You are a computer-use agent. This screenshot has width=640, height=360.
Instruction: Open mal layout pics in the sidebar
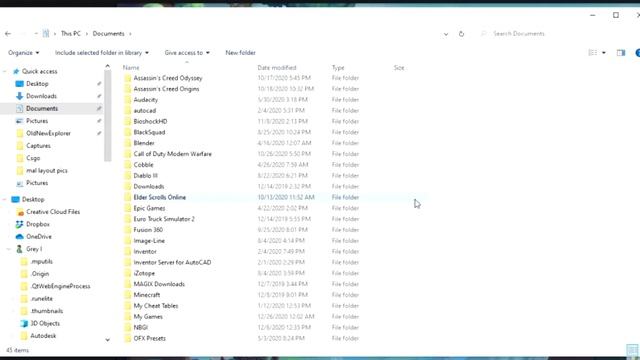pos(47,171)
